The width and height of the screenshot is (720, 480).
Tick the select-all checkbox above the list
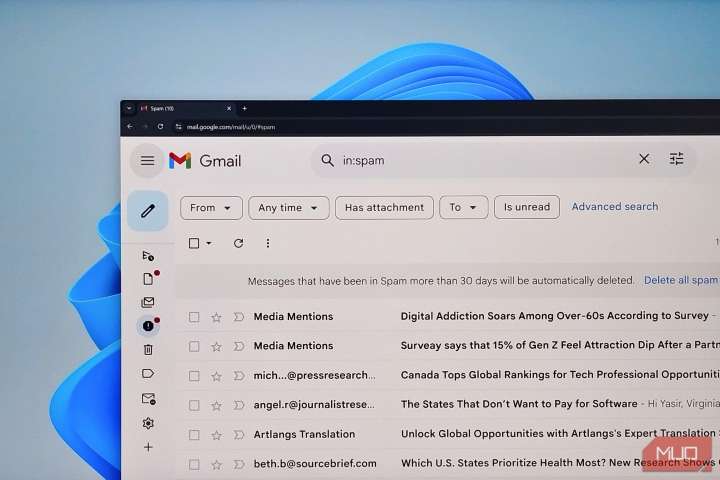coord(194,243)
